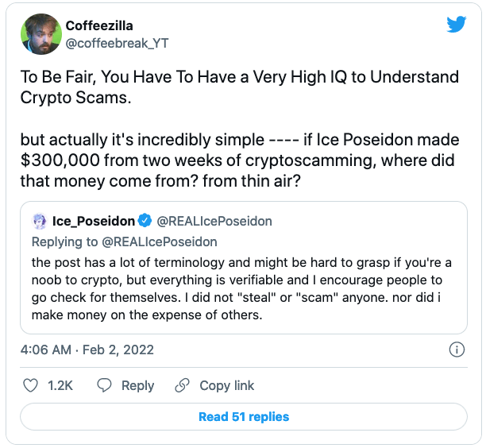The width and height of the screenshot is (486, 448).
Task: Click the heart like icon
Action: click(31, 385)
